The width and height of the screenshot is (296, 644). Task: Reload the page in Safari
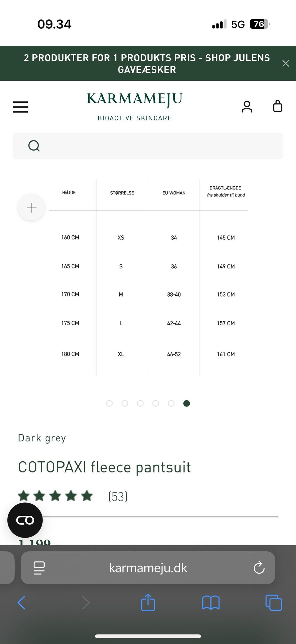click(x=259, y=567)
